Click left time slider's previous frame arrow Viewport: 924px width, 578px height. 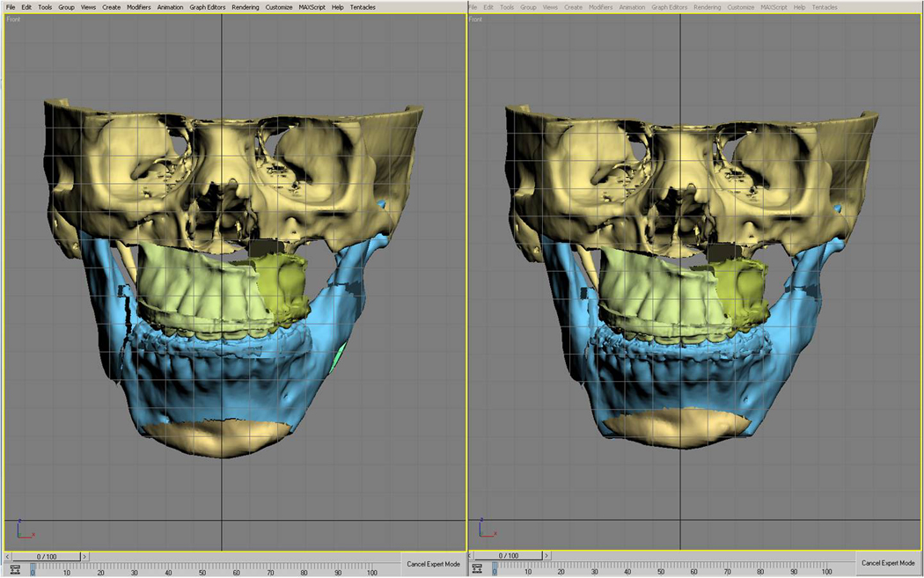9,557
